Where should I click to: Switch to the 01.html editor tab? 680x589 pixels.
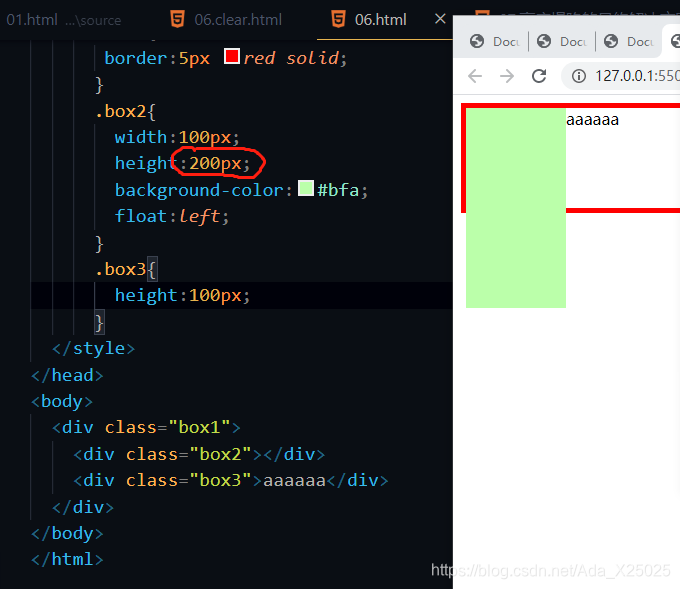tap(63, 20)
